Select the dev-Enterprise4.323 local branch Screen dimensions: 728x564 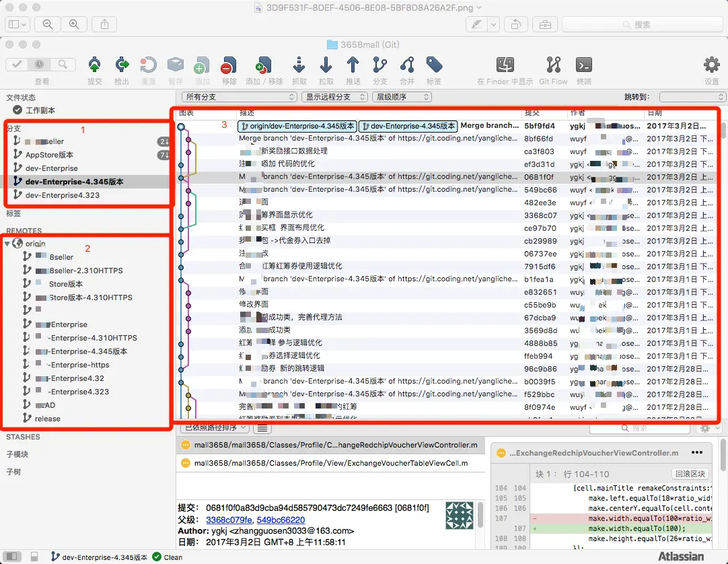click(x=62, y=195)
